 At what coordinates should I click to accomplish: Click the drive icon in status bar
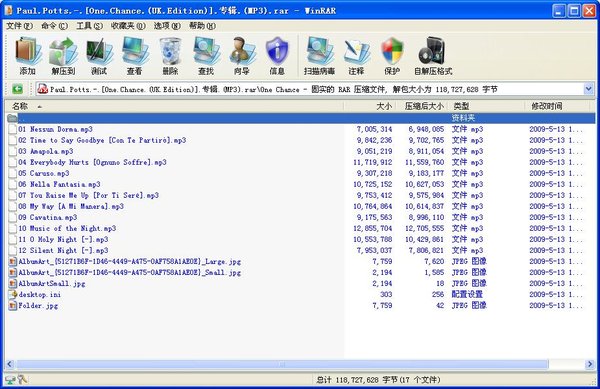(10, 379)
